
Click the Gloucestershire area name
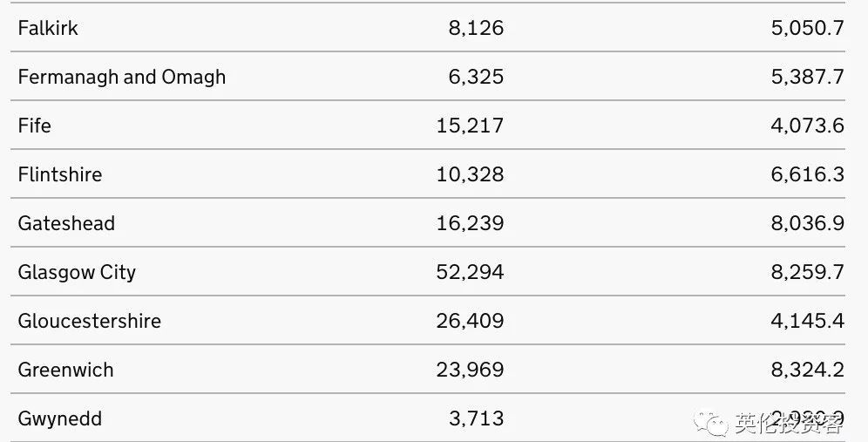89,321
